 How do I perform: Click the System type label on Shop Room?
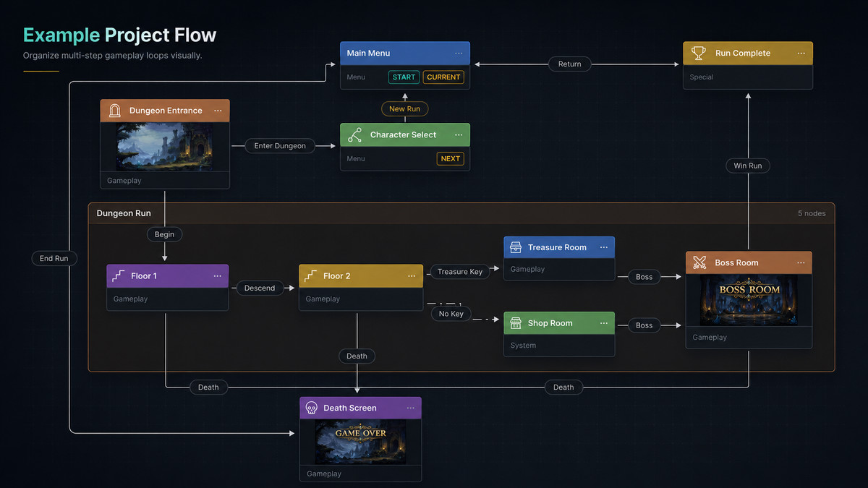point(523,346)
